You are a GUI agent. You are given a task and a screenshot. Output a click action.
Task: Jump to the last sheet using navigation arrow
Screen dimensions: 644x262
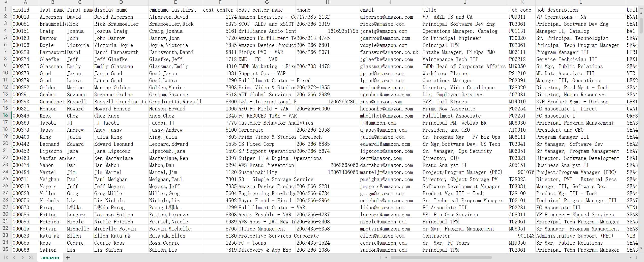31,257
